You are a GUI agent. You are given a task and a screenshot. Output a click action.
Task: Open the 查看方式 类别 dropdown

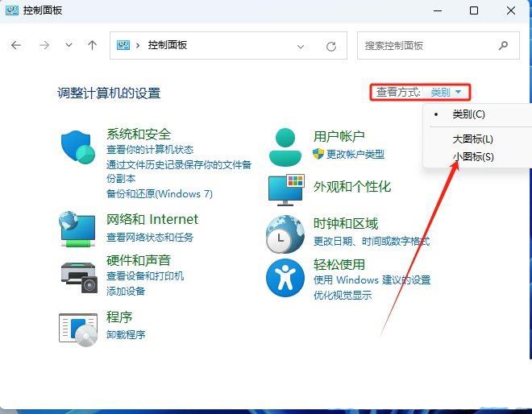pos(446,92)
